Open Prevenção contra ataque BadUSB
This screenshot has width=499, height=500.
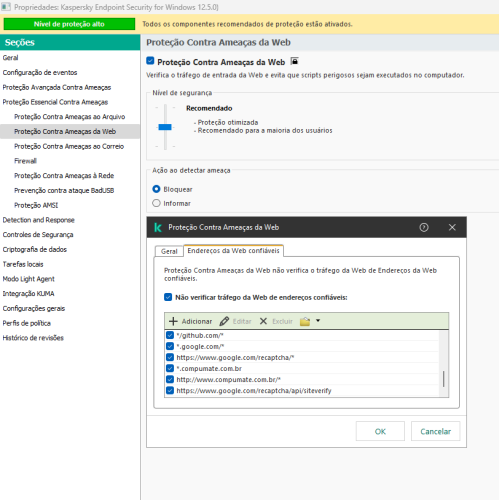[x=64, y=190]
